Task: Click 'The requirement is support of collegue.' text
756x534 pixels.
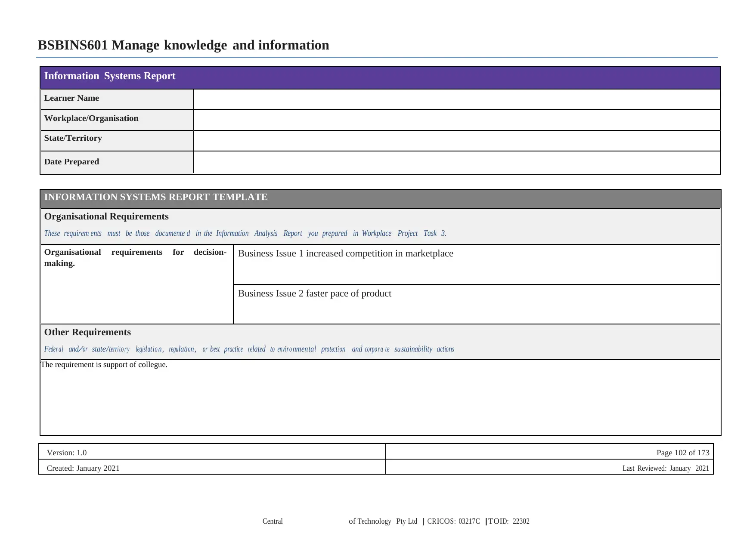Action: point(104,364)
